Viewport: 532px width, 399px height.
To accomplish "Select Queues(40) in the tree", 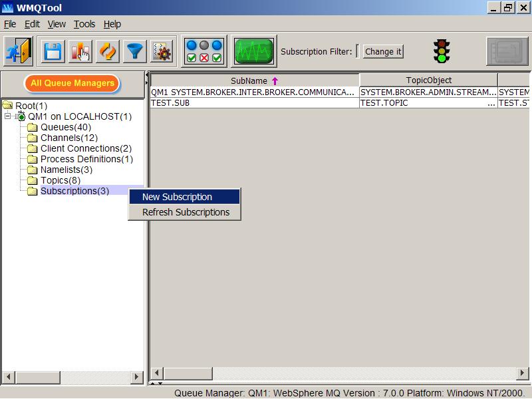I will [x=66, y=127].
